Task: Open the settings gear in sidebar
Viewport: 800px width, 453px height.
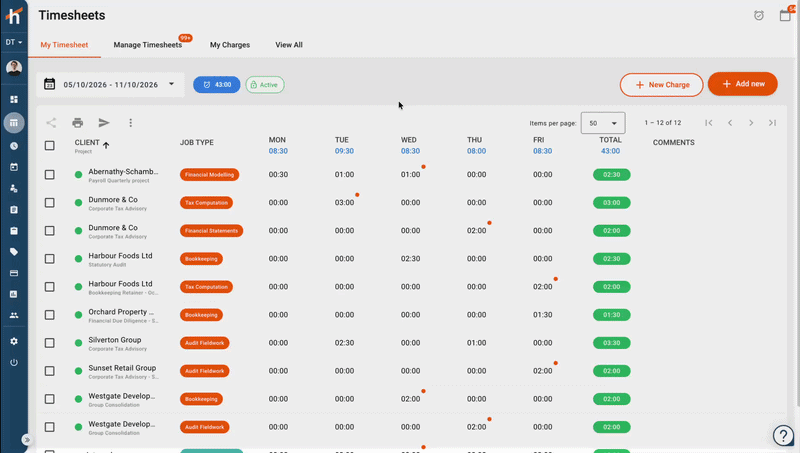Action: (x=14, y=341)
